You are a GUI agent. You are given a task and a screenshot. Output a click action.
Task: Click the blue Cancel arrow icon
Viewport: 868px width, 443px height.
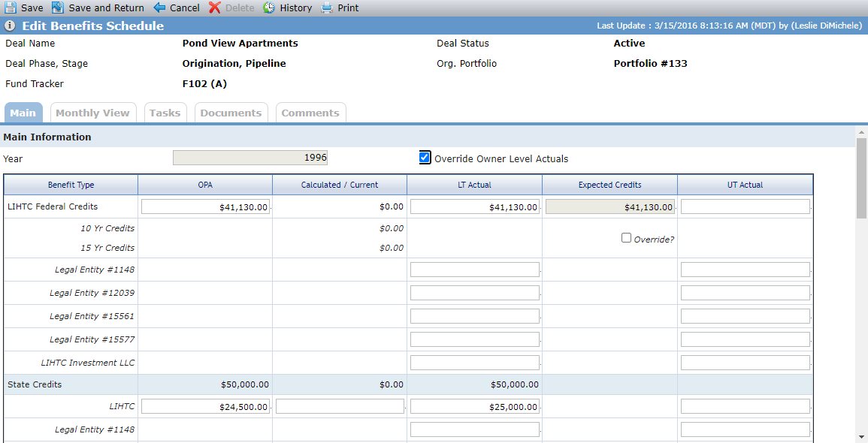pyautogui.click(x=159, y=8)
